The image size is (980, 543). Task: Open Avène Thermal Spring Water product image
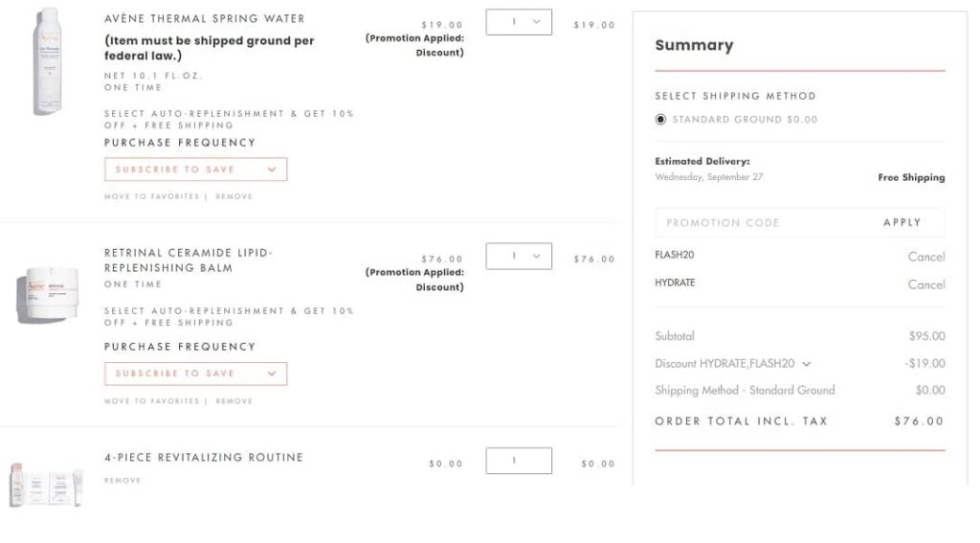tap(47, 62)
